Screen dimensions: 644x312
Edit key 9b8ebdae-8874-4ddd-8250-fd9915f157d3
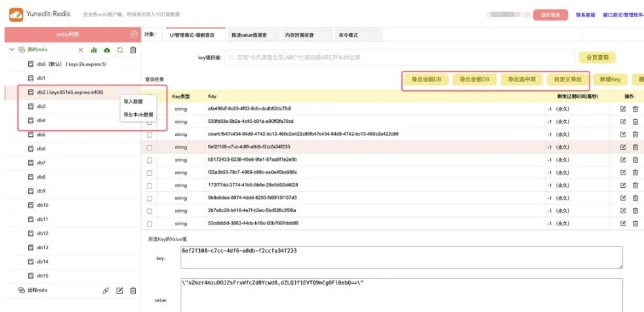coord(622,198)
